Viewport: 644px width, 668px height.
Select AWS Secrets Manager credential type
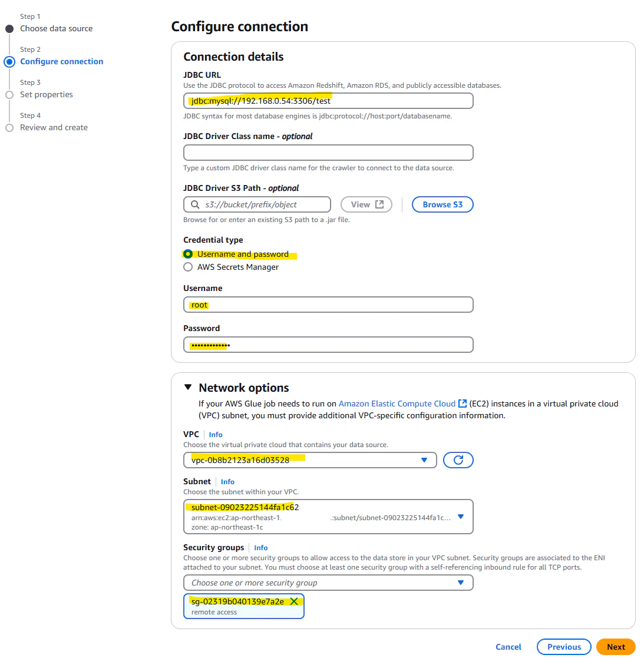188,267
